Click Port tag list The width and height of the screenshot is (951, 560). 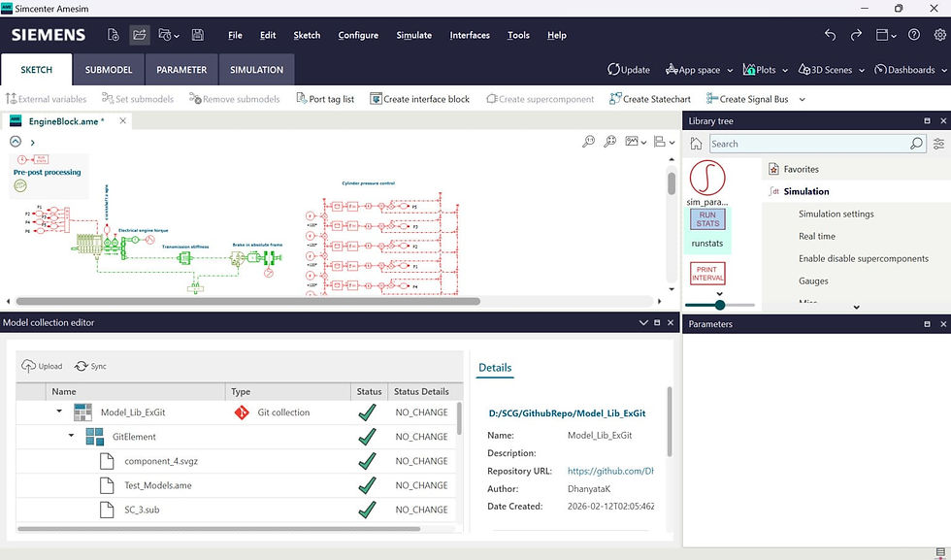click(325, 99)
